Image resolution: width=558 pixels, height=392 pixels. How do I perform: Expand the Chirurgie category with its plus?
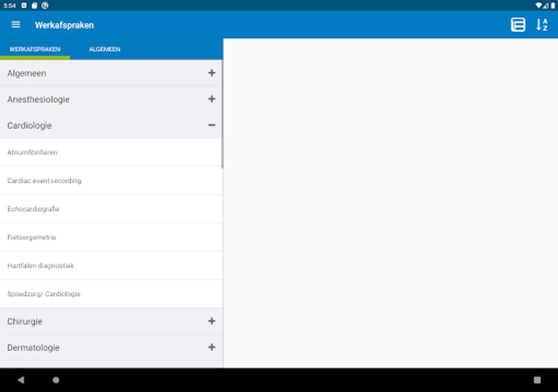[x=212, y=321]
